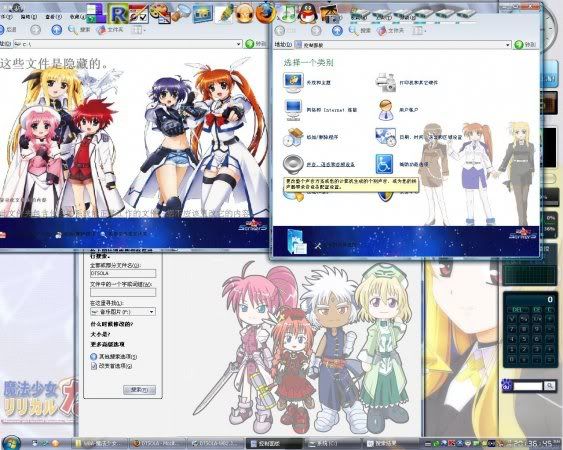Open the purple notepad dock icon

[x=96, y=14]
